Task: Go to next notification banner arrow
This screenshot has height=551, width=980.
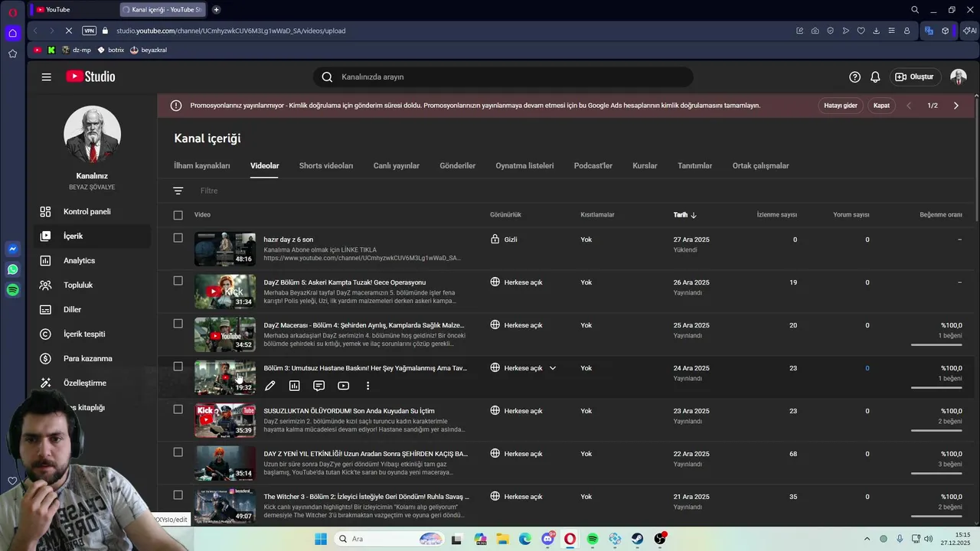Action: (x=955, y=106)
